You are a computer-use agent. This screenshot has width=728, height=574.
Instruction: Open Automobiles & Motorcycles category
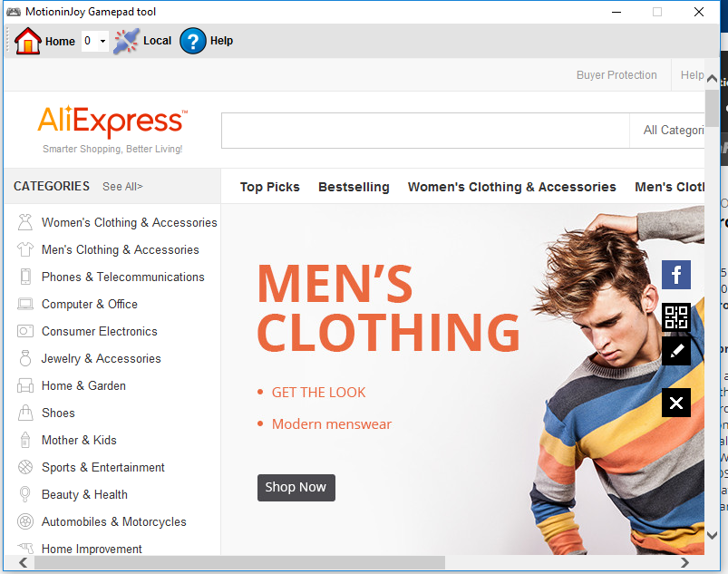pyautogui.click(x=113, y=521)
